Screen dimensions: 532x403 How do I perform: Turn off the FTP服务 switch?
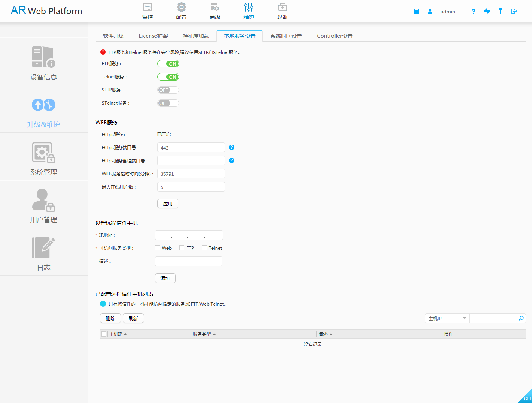[x=168, y=64]
